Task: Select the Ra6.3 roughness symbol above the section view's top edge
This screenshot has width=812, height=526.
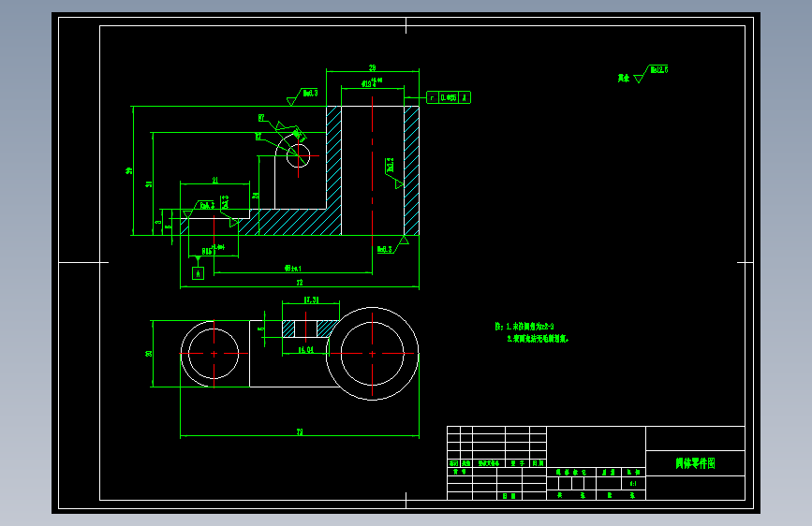Action: coord(303,95)
